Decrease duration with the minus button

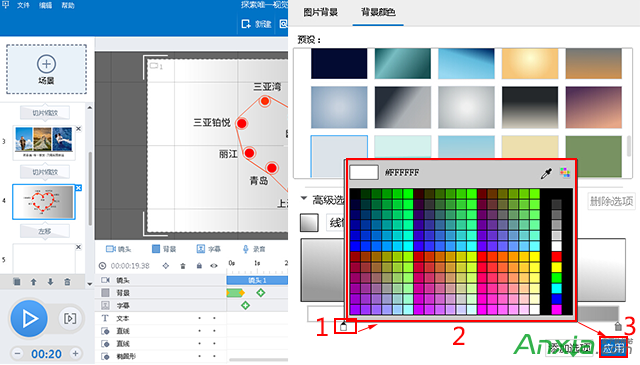17,354
